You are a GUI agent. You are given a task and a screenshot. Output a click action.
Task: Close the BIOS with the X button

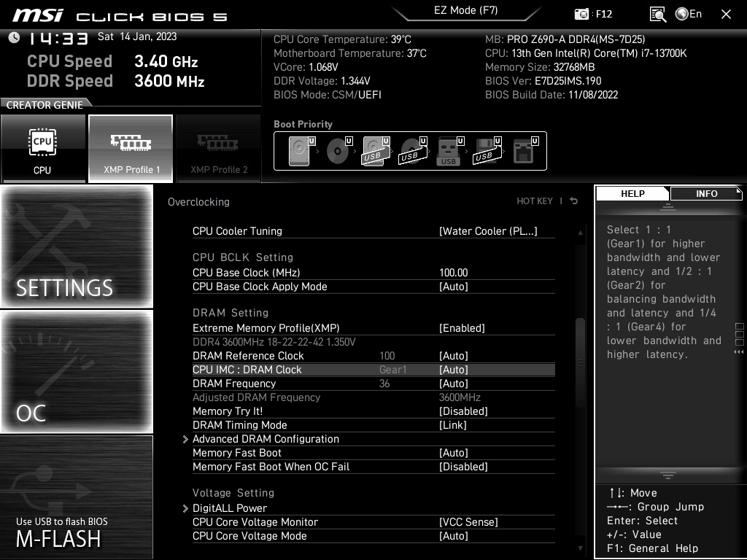726,15
